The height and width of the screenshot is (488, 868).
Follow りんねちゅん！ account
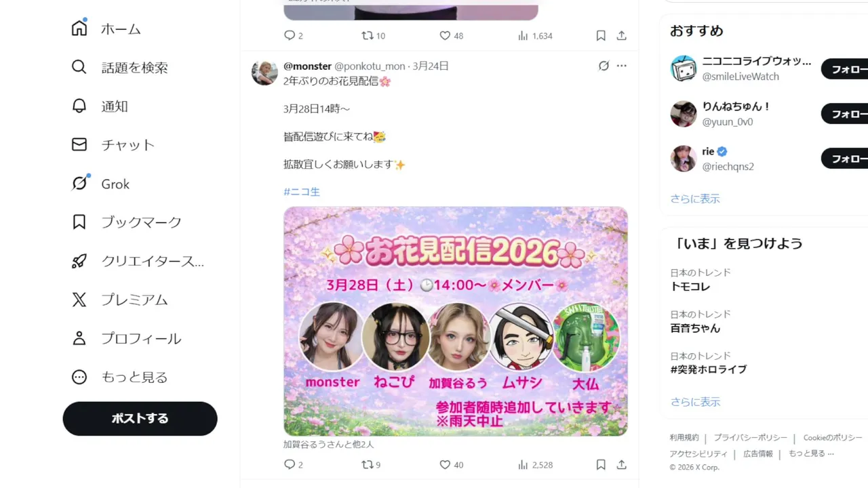click(845, 114)
